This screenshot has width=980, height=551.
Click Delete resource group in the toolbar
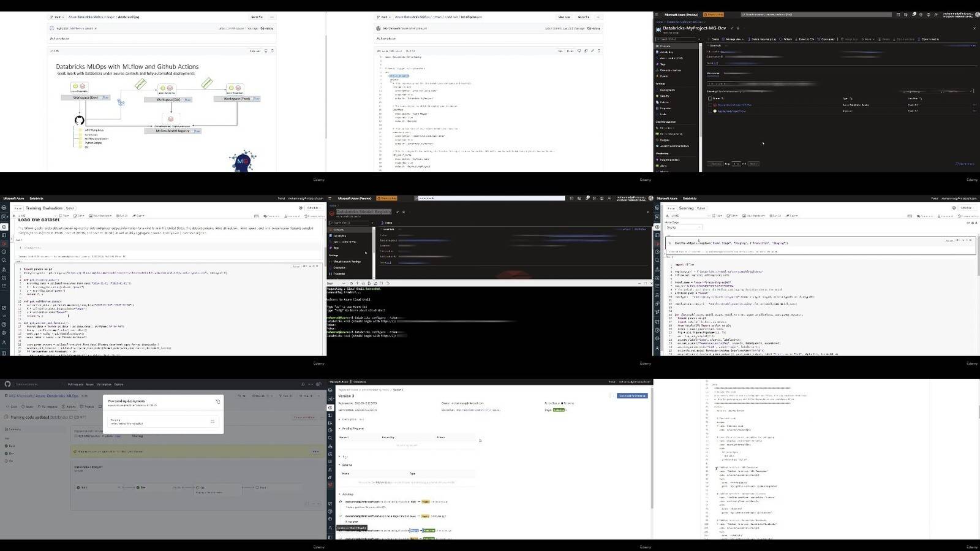tap(762, 39)
